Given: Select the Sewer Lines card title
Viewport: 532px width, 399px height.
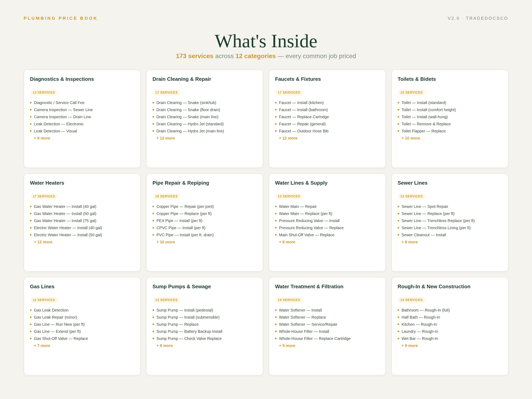Looking at the screenshot, I should (412, 183).
